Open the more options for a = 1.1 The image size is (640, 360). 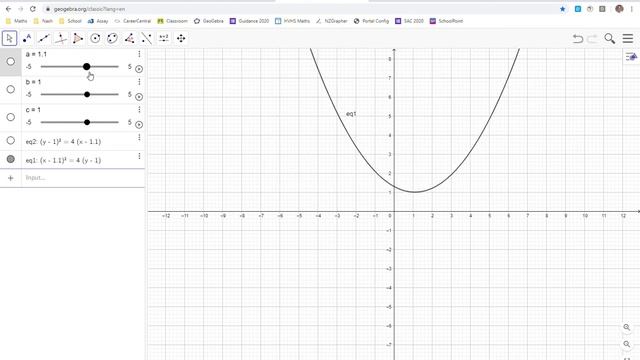(139, 54)
